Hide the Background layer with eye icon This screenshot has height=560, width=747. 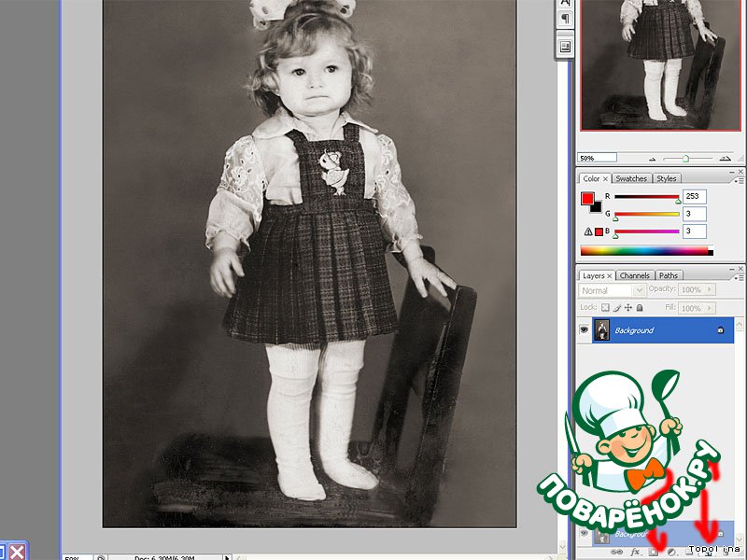pos(585,330)
